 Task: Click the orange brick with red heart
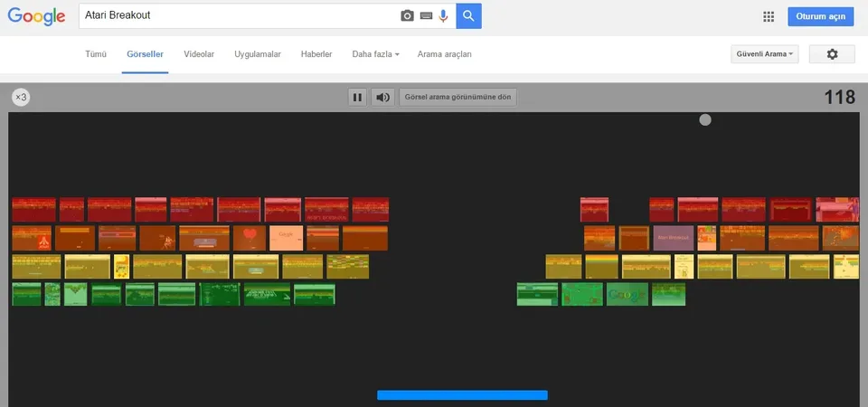[250, 238]
